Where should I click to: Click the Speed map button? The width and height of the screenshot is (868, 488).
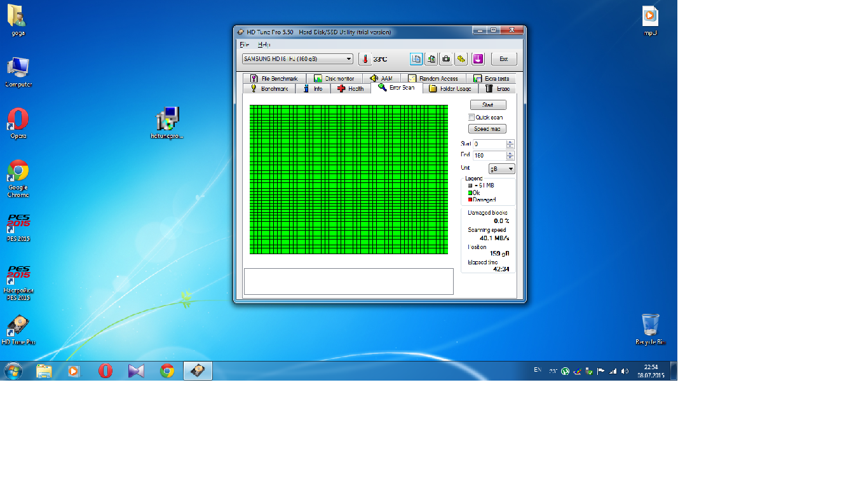488,129
